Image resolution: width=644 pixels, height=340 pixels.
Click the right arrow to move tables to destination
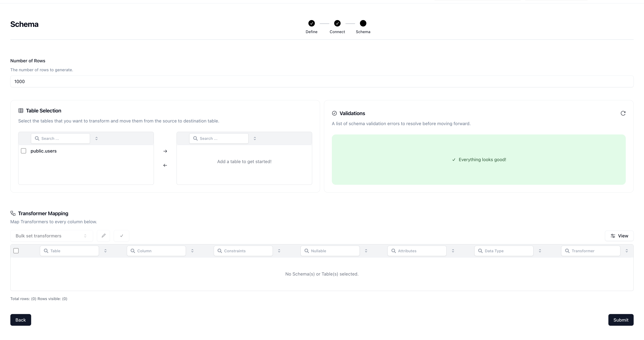pyautogui.click(x=165, y=151)
